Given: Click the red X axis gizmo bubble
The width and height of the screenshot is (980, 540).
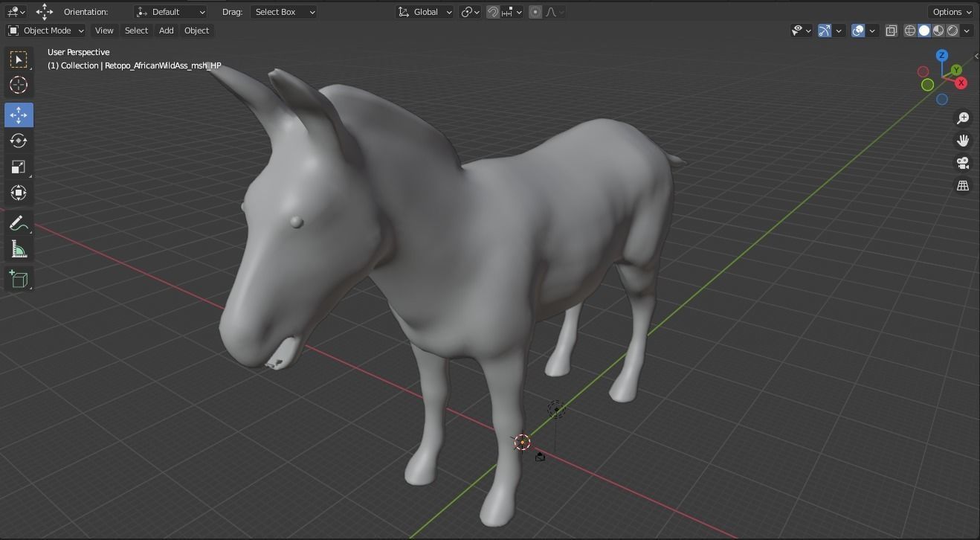Looking at the screenshot, I should click(961, 83).
